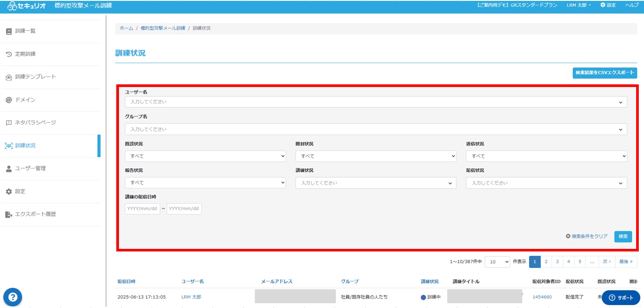Click the gear icon next to 設定 in the top bar
The width and height of the screenshot is (644, 308).
tap(603, 5)
